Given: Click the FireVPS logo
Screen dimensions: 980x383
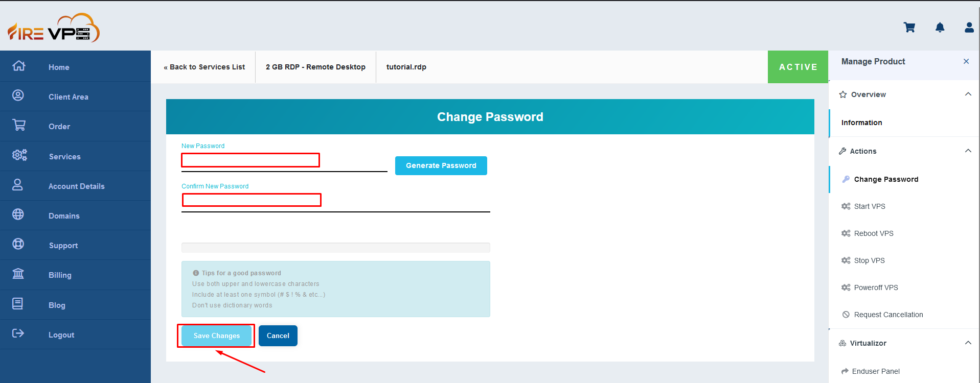Looking at the screenshot, I should (54, 28).
